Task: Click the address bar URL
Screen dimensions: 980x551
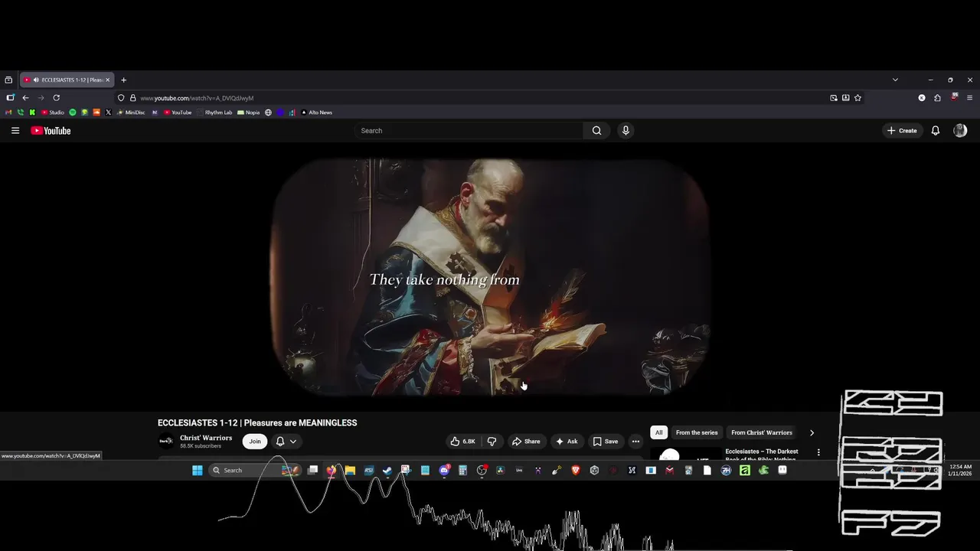Action: coord(197,98)
